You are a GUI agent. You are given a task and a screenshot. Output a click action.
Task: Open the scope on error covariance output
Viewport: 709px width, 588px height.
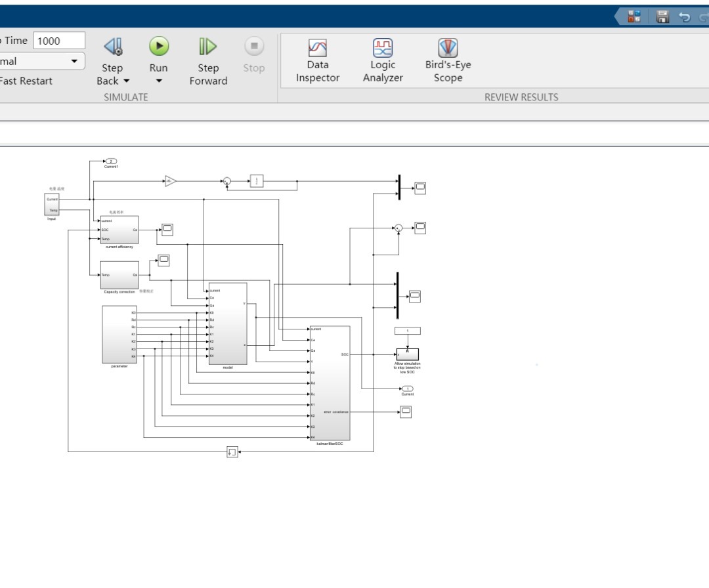pos(406,411)
